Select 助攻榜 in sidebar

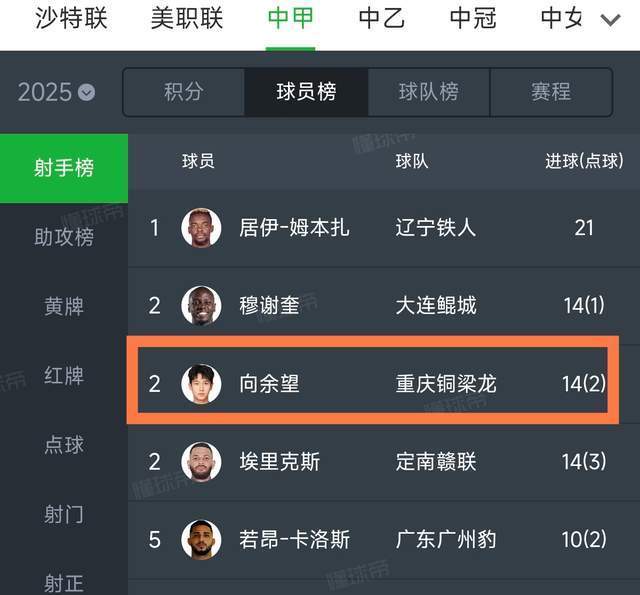tap(64, 237)
